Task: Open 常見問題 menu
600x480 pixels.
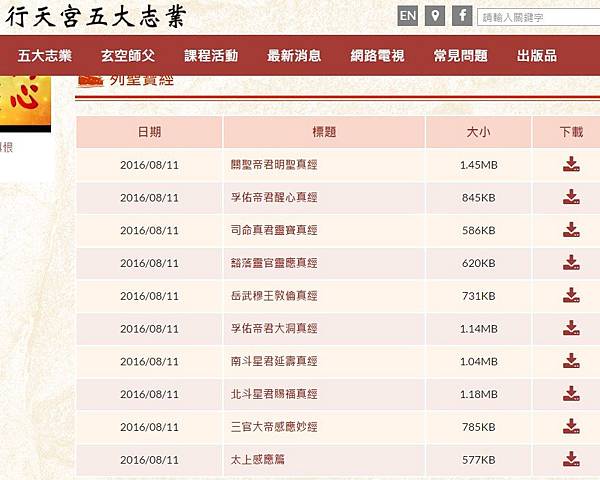Action: [x=461, y=56]
